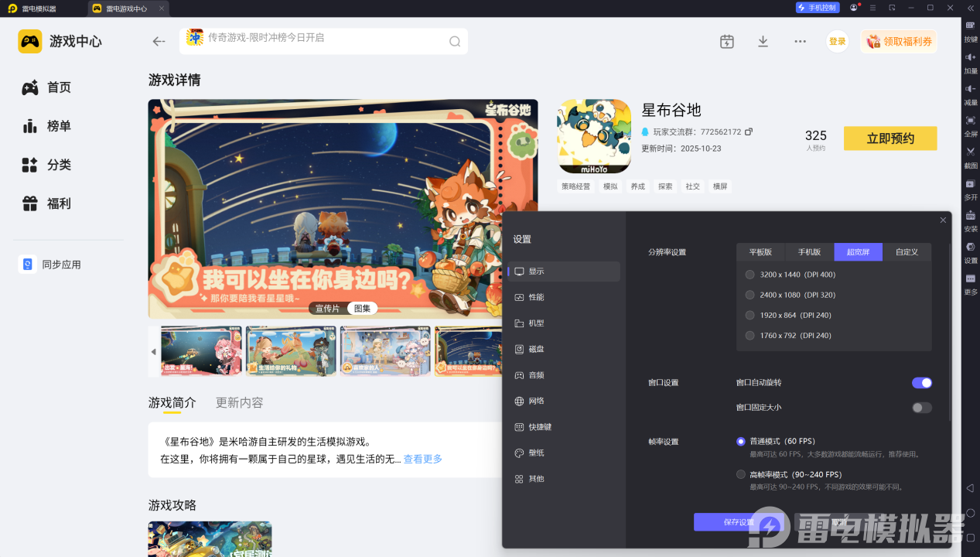Open the 性能 settings section

[x=536, y=297]
